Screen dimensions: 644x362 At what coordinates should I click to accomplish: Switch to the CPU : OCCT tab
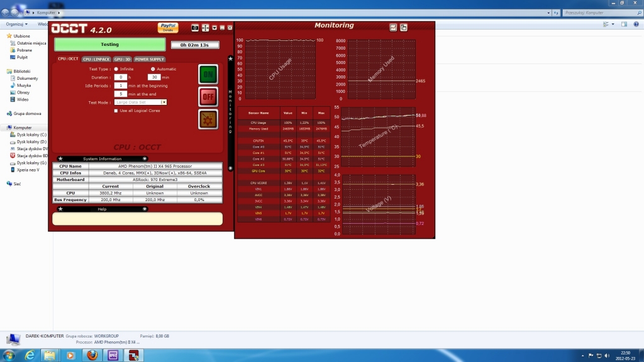pyautogui.click(x=68, y=58)
